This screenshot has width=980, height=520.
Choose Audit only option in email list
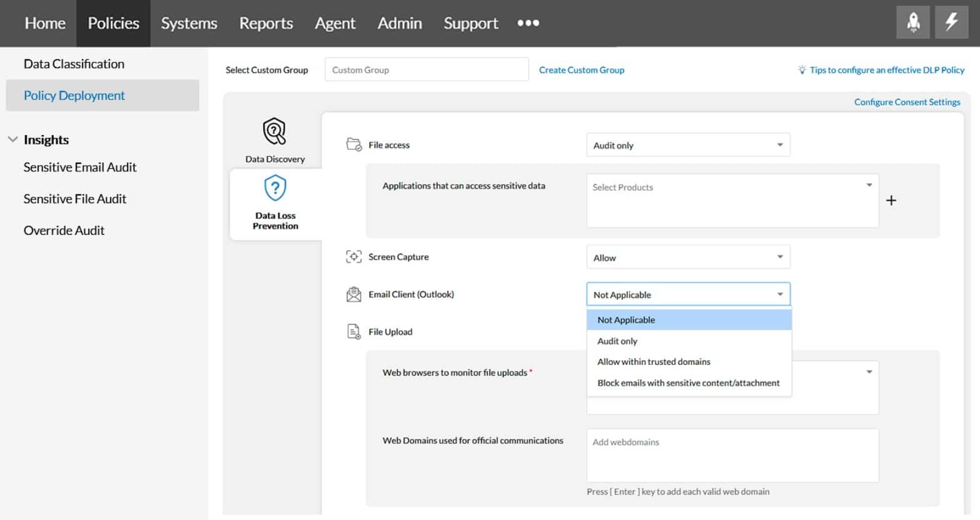(x=689, y=341)
